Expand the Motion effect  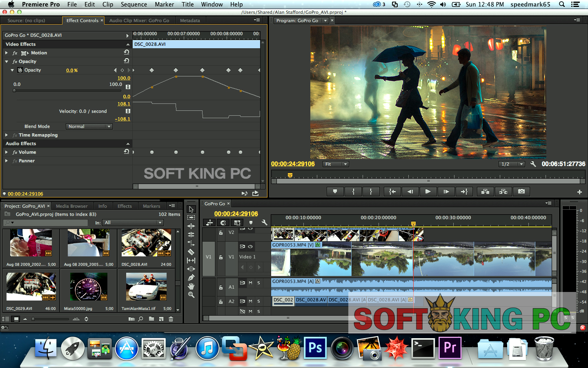point(7,53)
